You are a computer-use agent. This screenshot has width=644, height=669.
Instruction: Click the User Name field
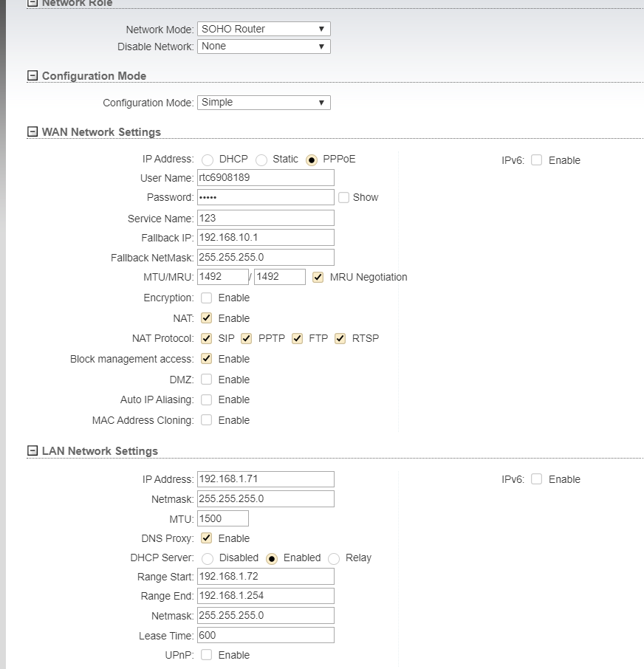pos(265,177)
